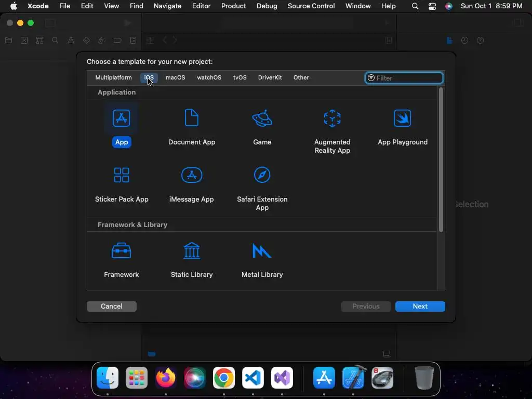The height and width of the screenshot is (399, 532).
Task: Launch Firefox from the Dock
Action: tap(166, 378)
